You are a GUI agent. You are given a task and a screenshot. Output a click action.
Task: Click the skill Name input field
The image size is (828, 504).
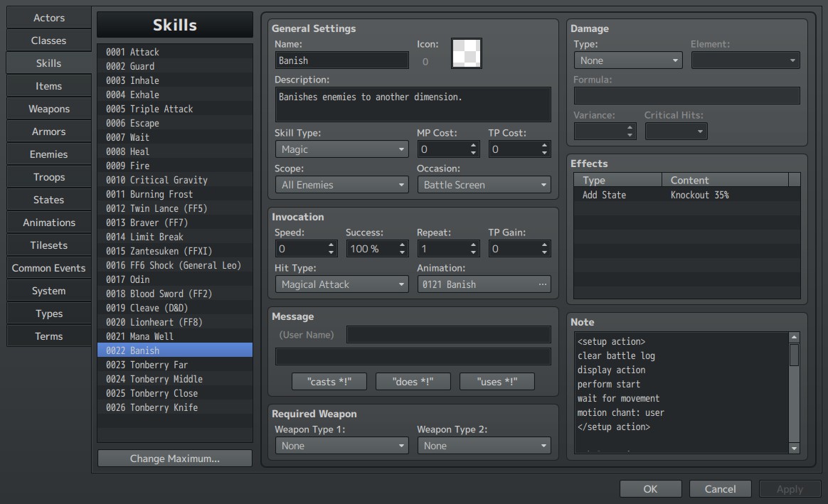(x=341, y=60)
